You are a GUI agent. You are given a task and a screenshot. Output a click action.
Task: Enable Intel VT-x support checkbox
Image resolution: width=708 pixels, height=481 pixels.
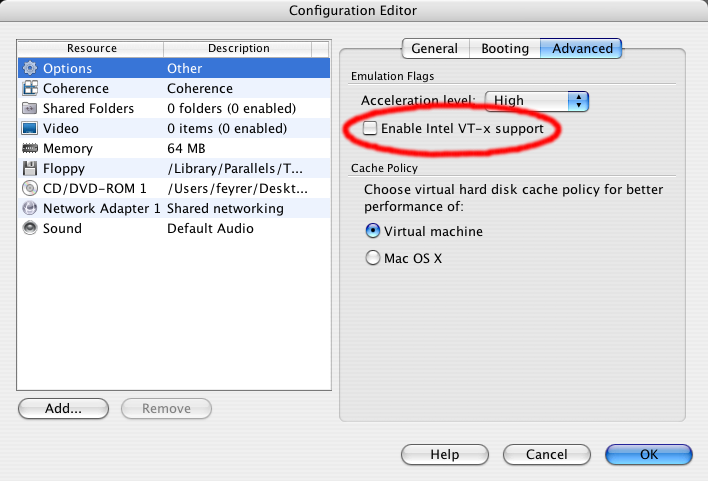click(x=371, y=129)
